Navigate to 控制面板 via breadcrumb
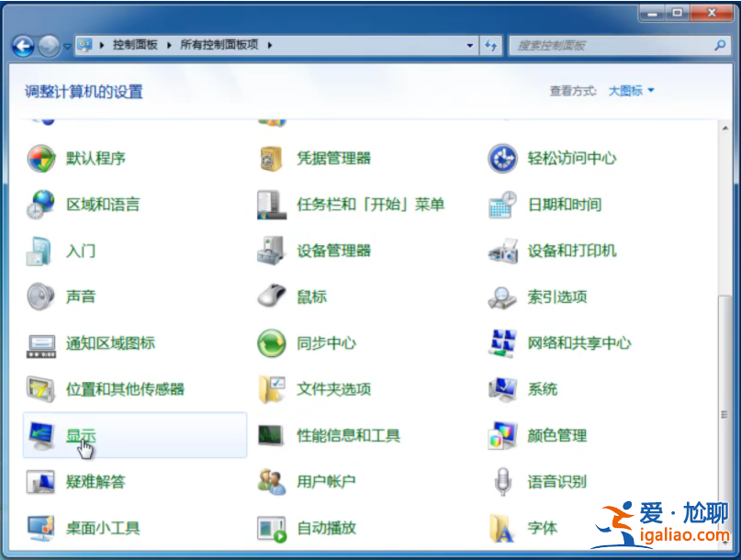 click(134, 44)
